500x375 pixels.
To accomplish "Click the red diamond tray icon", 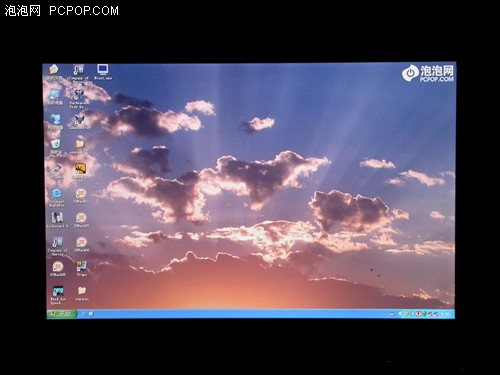I will click(418, 314).
